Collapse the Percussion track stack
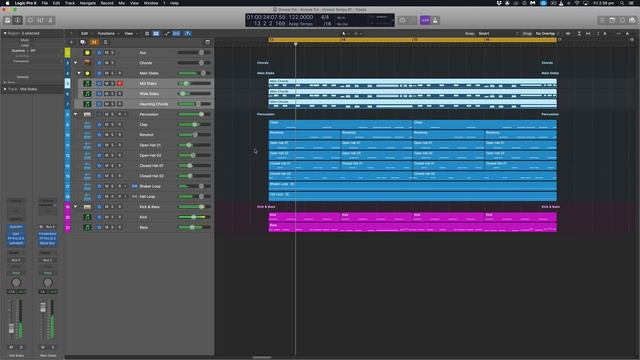The image size is (640, 360). 76,114
